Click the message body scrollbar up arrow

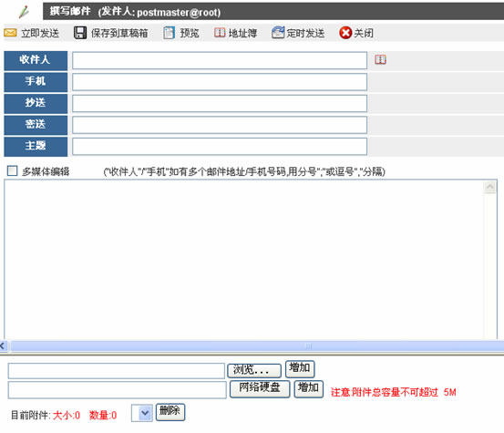click(x=490, y=188)
